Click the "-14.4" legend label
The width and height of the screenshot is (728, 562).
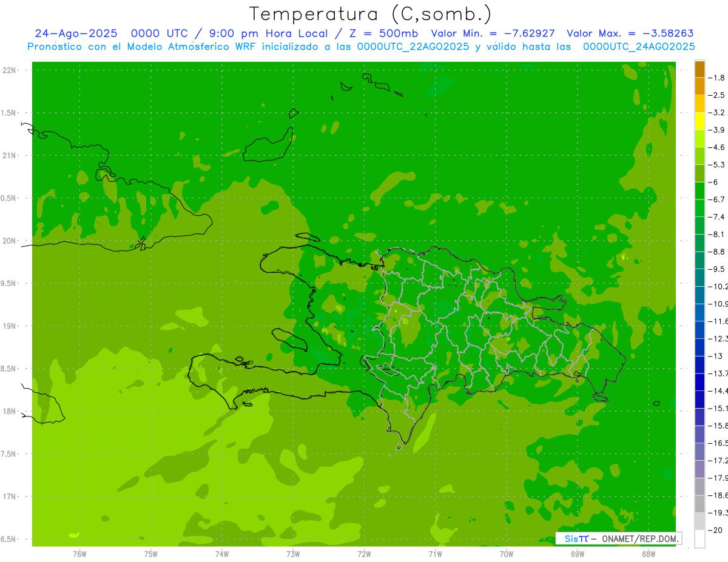[x=718, y=390]
